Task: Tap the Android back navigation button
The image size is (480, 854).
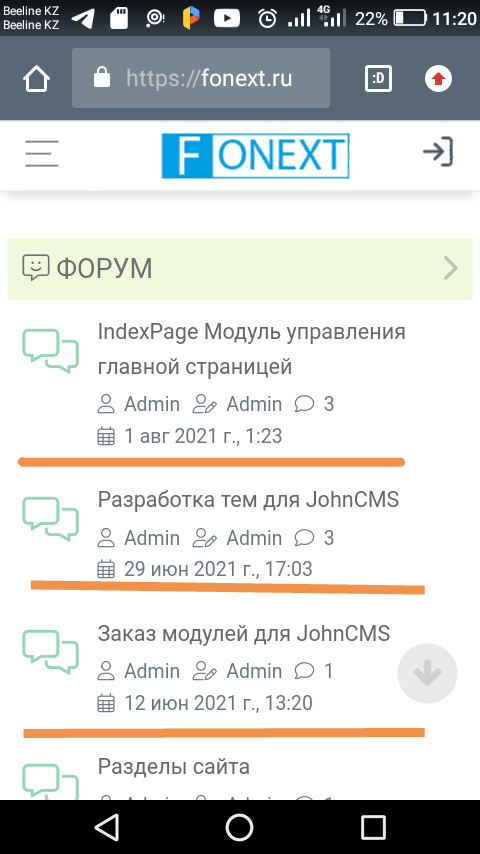Action: (x=107, y=828)
